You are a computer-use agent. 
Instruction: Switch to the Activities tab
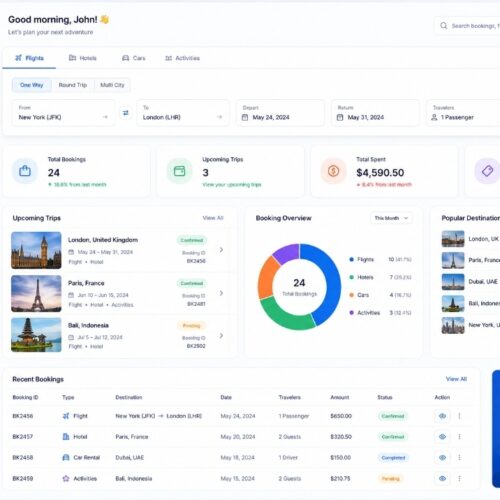[182, 58]
